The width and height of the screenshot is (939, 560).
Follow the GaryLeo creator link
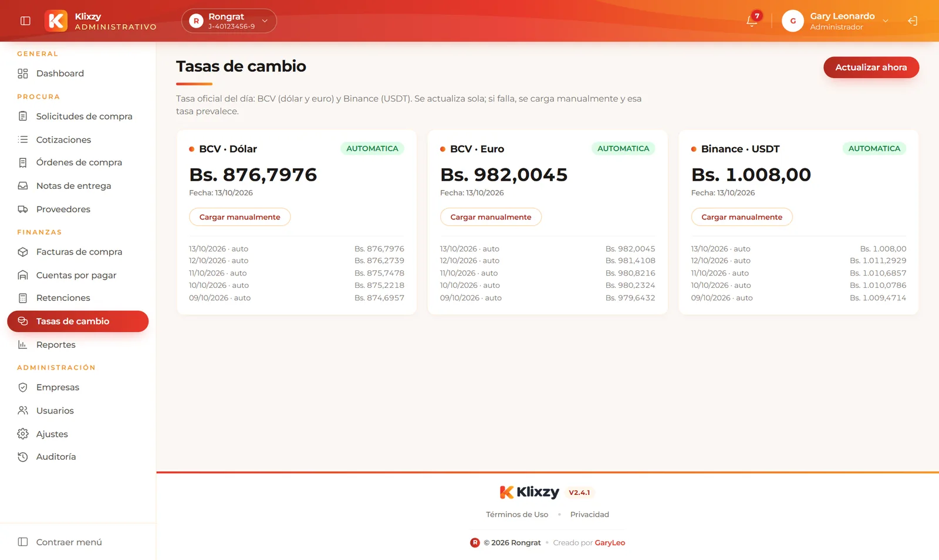coord(610,542)
